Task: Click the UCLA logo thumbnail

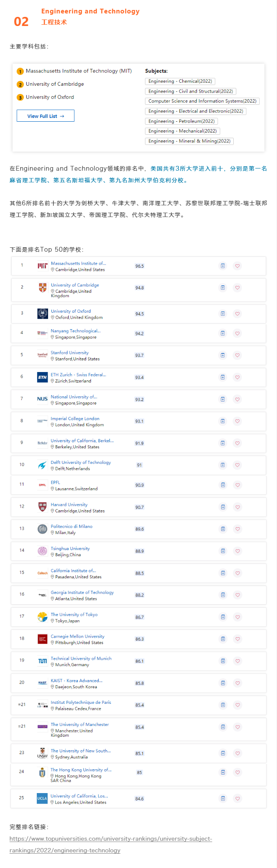Action: tap(42, 799)
